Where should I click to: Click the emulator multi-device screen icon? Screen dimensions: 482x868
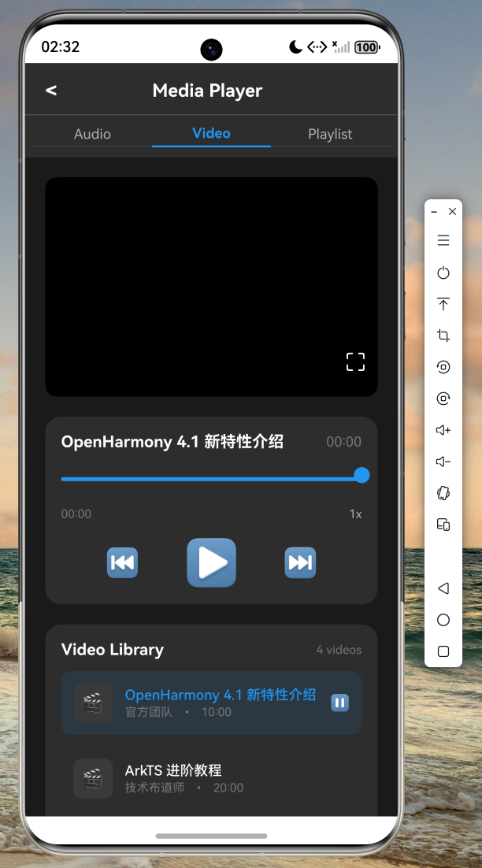443,525
